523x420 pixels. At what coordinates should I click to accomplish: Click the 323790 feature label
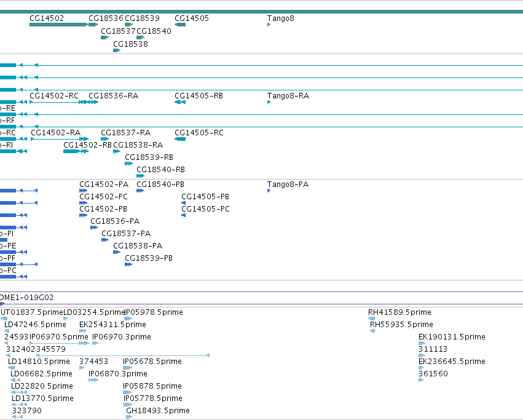[27, 411]
